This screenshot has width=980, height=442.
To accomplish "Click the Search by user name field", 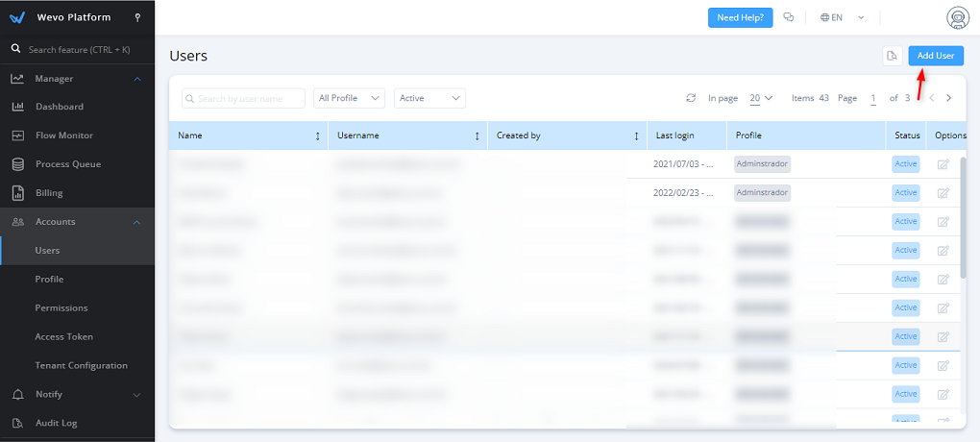I will [243, 98].
